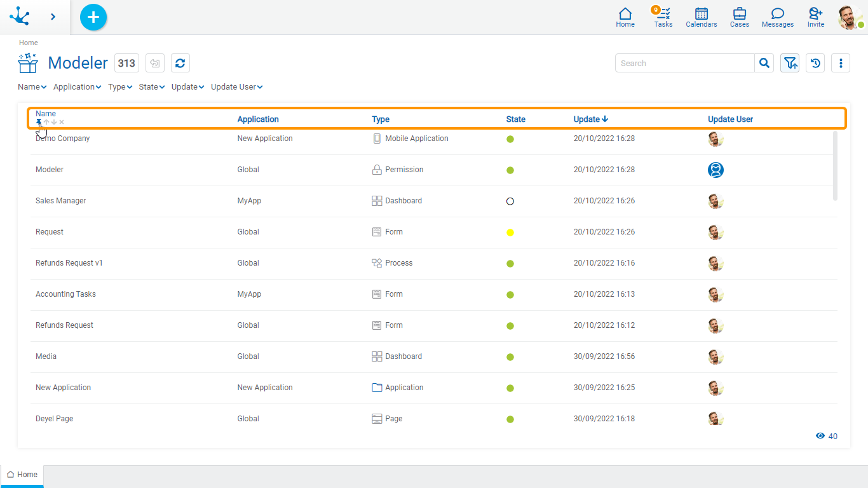Click the green state dot for Media
Viewport: 868px width, 488px height.
[x=510, y=357]
